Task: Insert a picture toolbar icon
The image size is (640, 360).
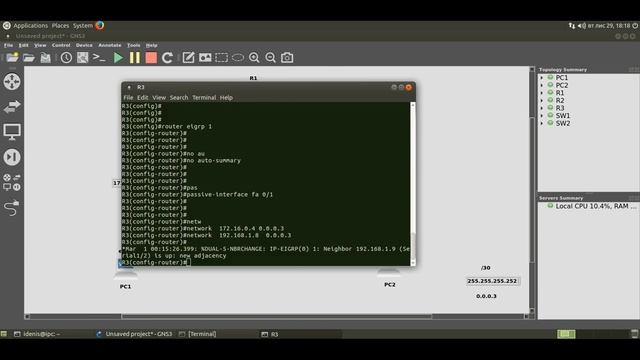Action: pos(205,58)
